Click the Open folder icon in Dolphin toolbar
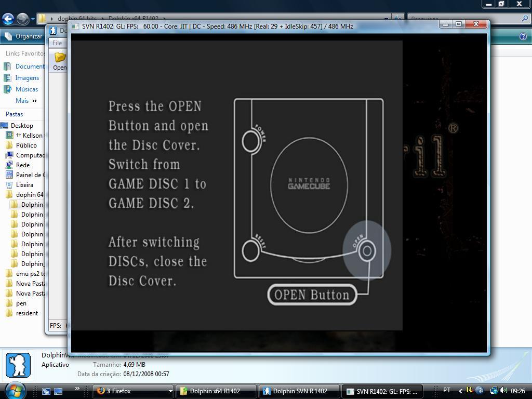Viewport: 532px width, 399px height. point(60,61)
